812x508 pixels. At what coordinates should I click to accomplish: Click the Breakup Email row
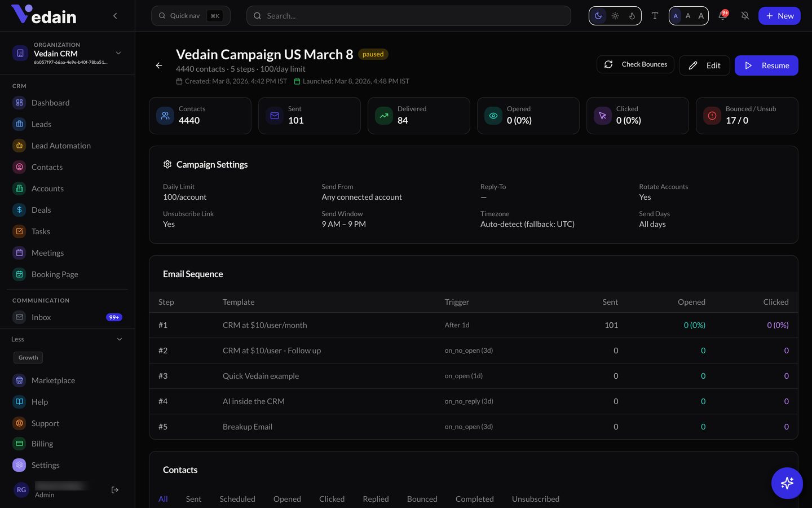click(474, 427)
